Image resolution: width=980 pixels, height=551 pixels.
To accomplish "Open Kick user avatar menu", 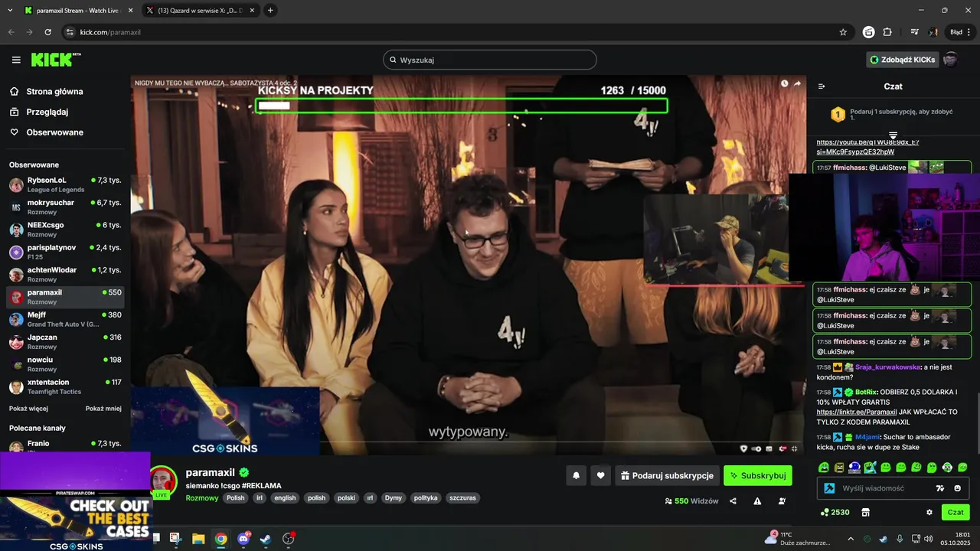I will tap(950, 60).
